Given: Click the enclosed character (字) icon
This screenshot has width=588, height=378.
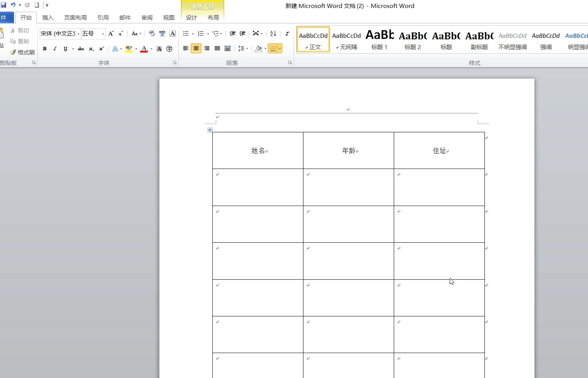Looking at the screenshot, I should (169, 49).
